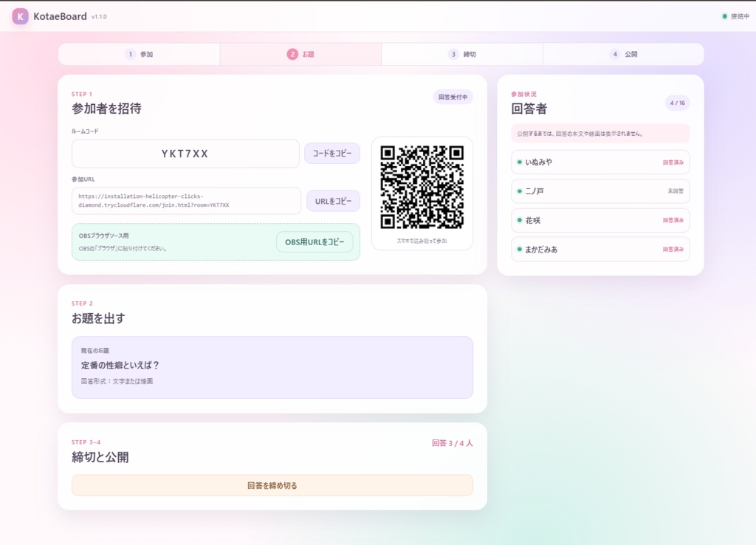Click the コードをコピー button
The height and width of the screenshot is (545, 756).
(332, 154)
